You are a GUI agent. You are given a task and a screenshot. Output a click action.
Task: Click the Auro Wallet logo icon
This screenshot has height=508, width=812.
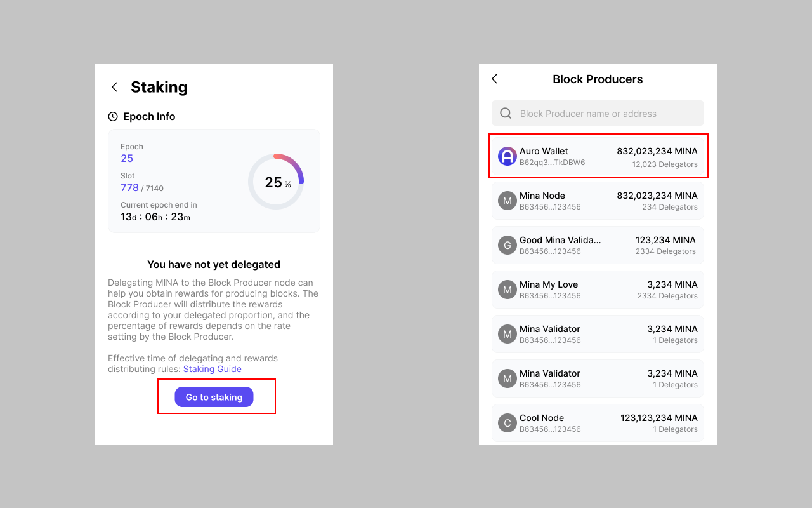tap(507, 156)
